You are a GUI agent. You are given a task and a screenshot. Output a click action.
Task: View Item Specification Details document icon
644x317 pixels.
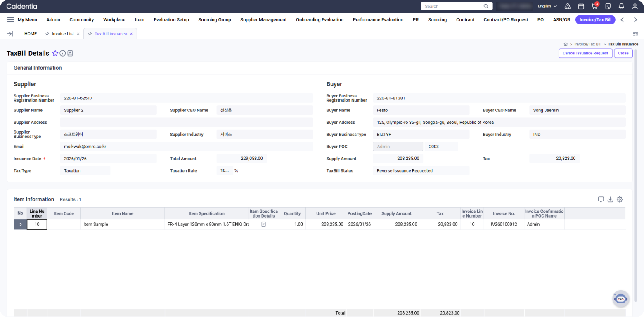(x=263, y=225)
